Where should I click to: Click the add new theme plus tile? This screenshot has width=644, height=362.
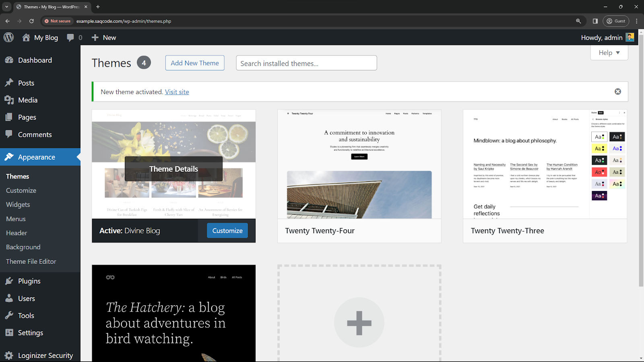click(x=359, y=313)
